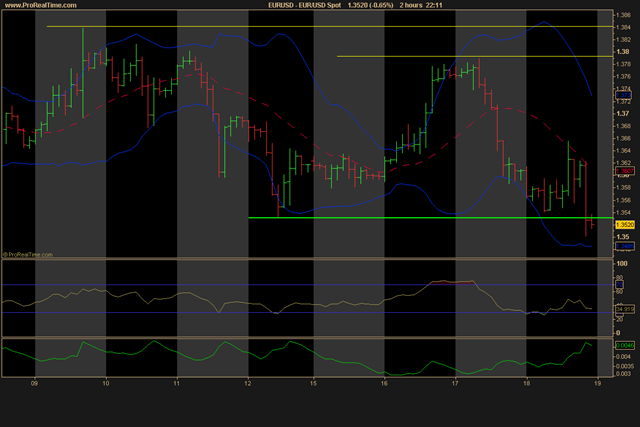The image size is (640, 427).
Task: Click the 1.3520 (-0.65%) quote text
Action: pyautogui.click(x=371, y=5)
